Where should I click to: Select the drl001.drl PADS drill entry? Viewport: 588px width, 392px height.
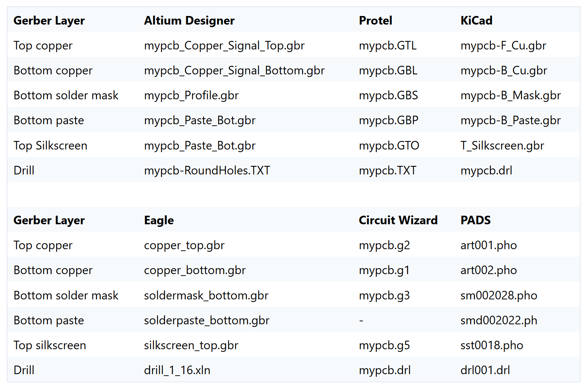[x=485, y=370]
